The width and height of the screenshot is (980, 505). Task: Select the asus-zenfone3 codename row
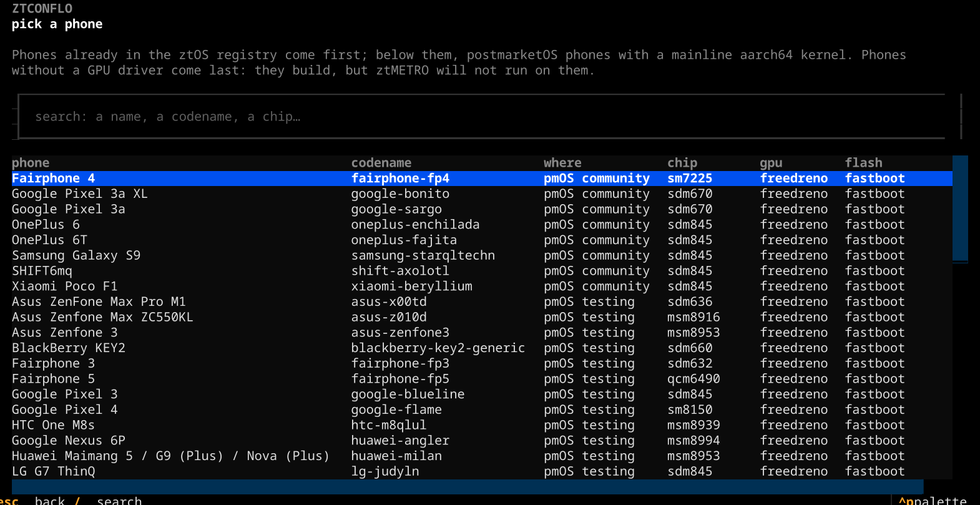pos(482,333)
